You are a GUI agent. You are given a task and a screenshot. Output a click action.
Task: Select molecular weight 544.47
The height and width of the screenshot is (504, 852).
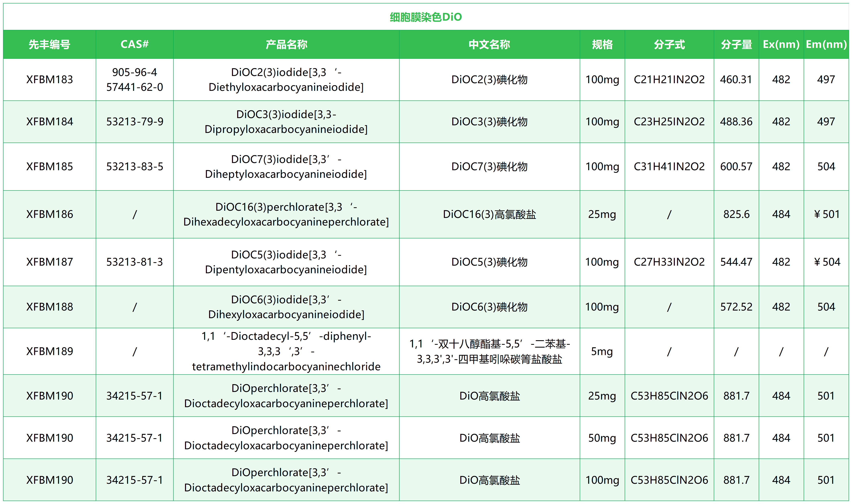pos(736,262)
